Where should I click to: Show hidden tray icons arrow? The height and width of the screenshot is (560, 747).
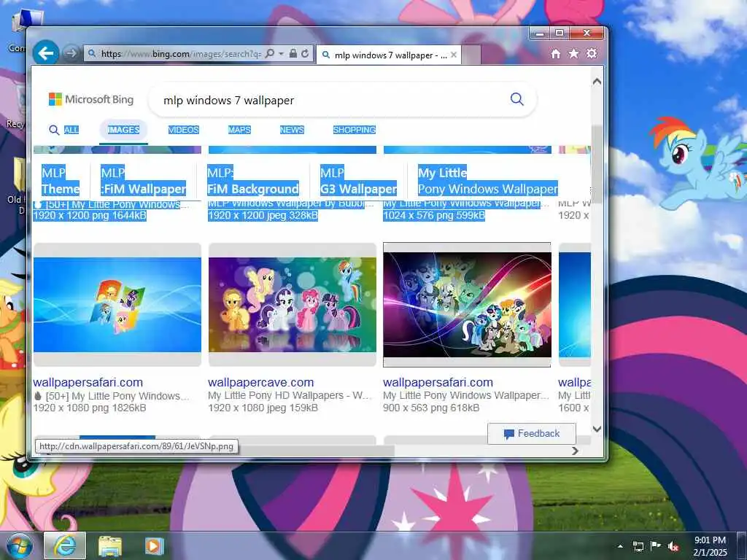(620, 546)
